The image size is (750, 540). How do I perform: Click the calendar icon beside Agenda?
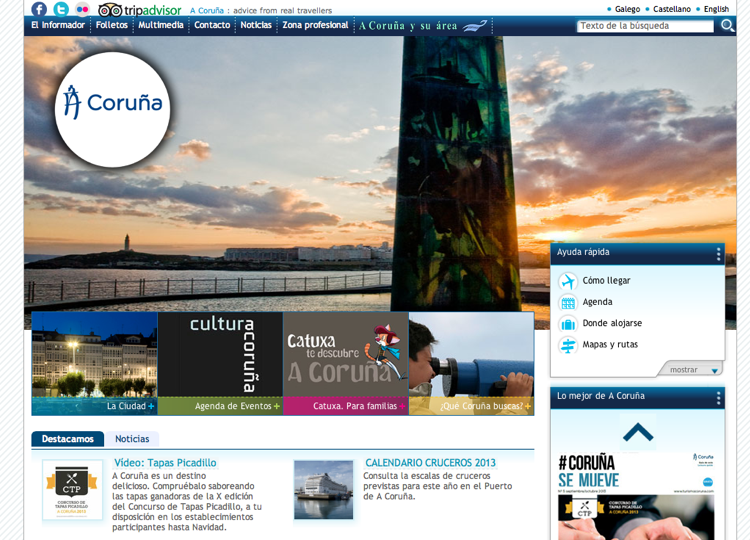[x=568, y=302]
